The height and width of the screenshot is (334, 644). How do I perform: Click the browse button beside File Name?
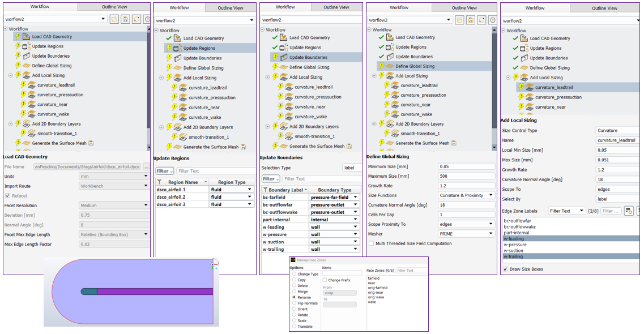(x=146, y=167)
